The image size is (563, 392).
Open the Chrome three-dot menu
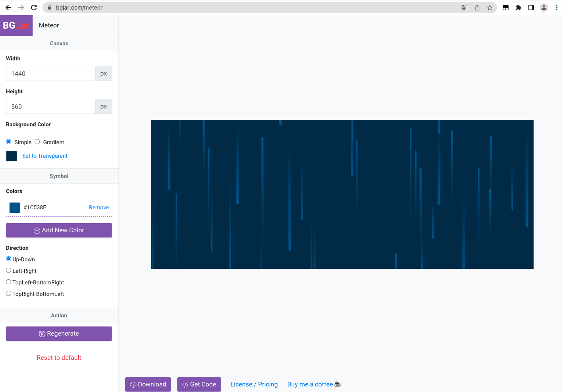[x=557, y=8]
